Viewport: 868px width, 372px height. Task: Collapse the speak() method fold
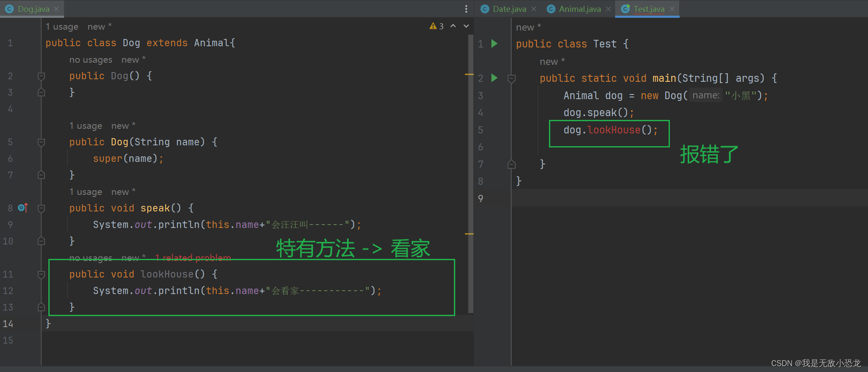tap(41, 208)
